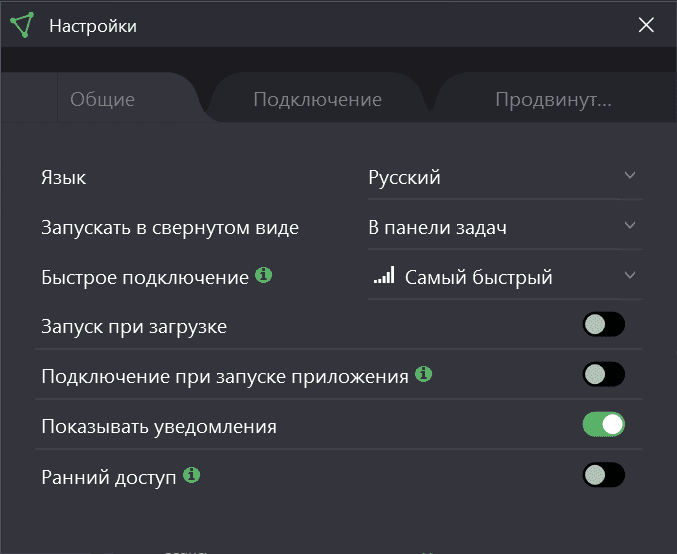677x554 pixels.
Task: Click the ProtonVPN logo in title bar
Action: (x=22, y=24)
